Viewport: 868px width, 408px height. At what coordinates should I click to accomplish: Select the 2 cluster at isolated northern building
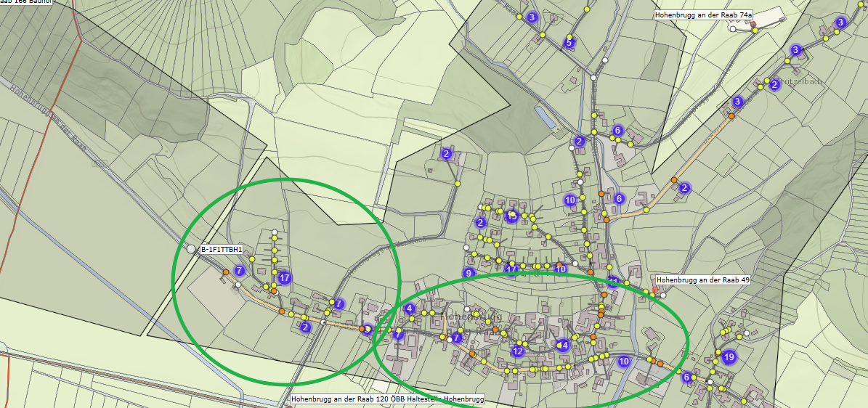click(x=446, y=153)
